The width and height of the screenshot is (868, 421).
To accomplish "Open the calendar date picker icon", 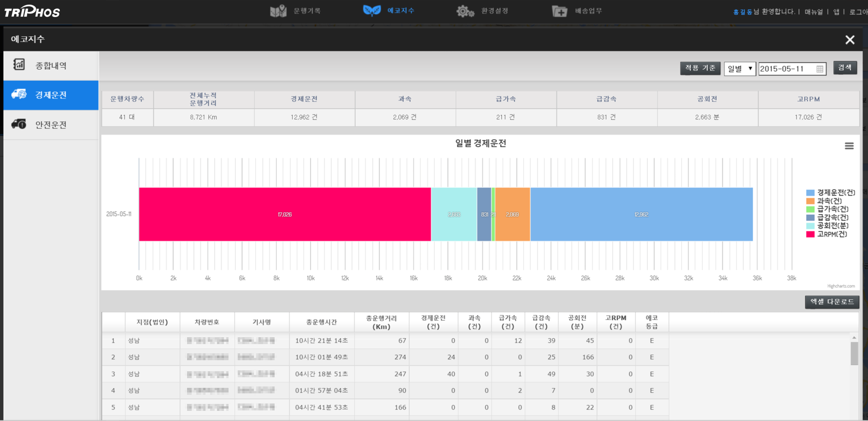I will click(x=820, y=69).
